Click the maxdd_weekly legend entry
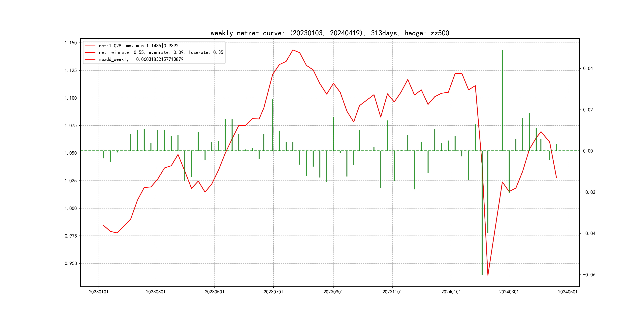Screen dimensions: 644x322 pos(141,59)
